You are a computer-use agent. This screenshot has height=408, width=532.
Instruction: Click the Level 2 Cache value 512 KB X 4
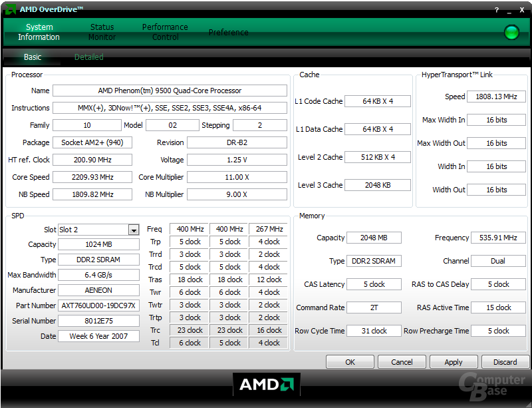pyautogui.click(x=378, y=157)
